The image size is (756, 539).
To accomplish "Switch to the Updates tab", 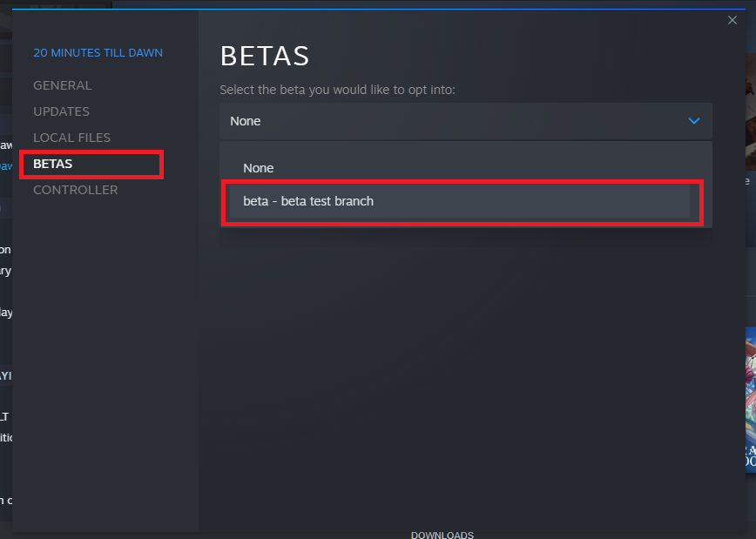I will [x=61, y=111].
